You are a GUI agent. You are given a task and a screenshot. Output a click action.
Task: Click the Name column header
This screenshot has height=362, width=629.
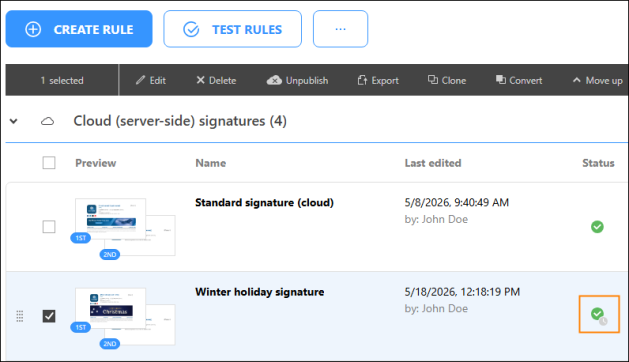coord(211,163)
